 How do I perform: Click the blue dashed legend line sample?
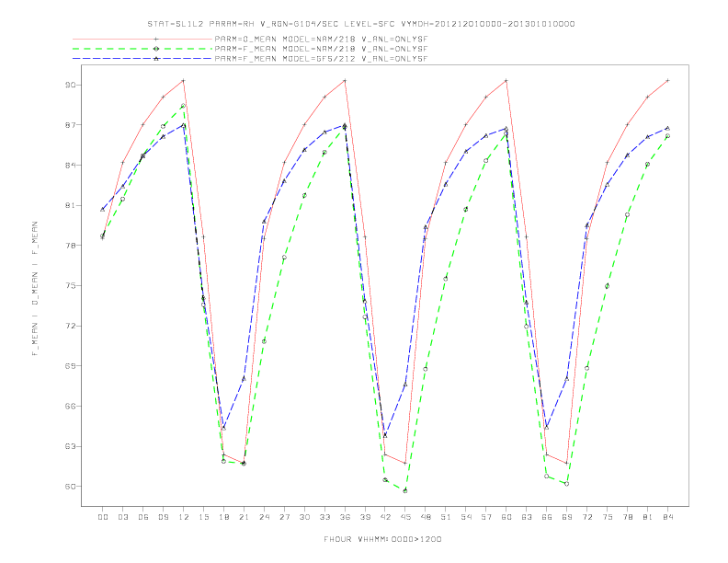142,59
